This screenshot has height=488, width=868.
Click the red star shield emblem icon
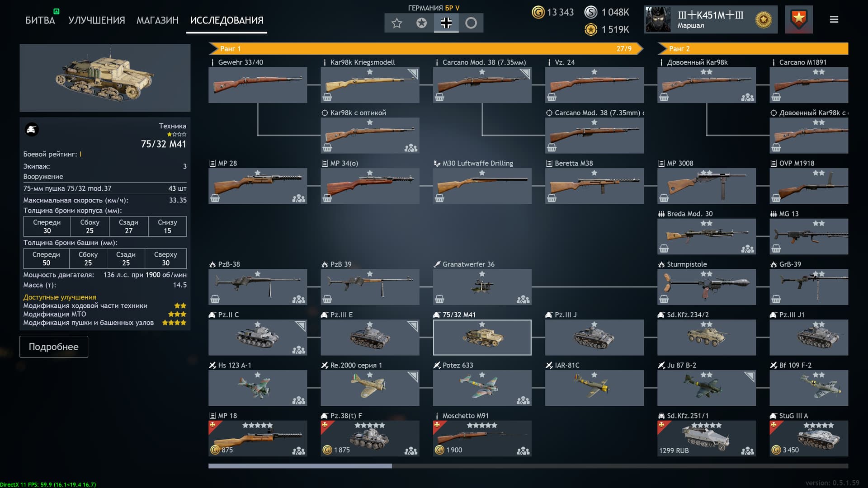point(799,19)
